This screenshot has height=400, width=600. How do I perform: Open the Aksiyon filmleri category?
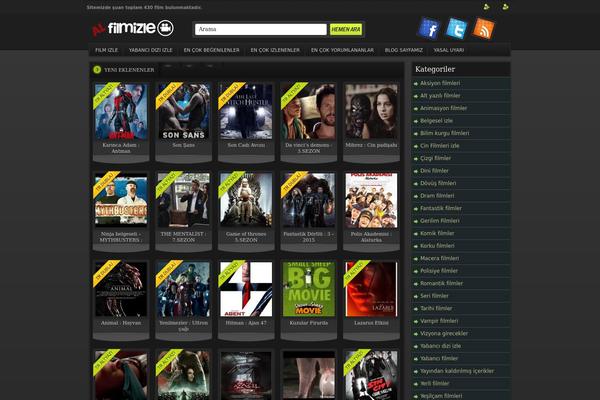click(440, 83)
